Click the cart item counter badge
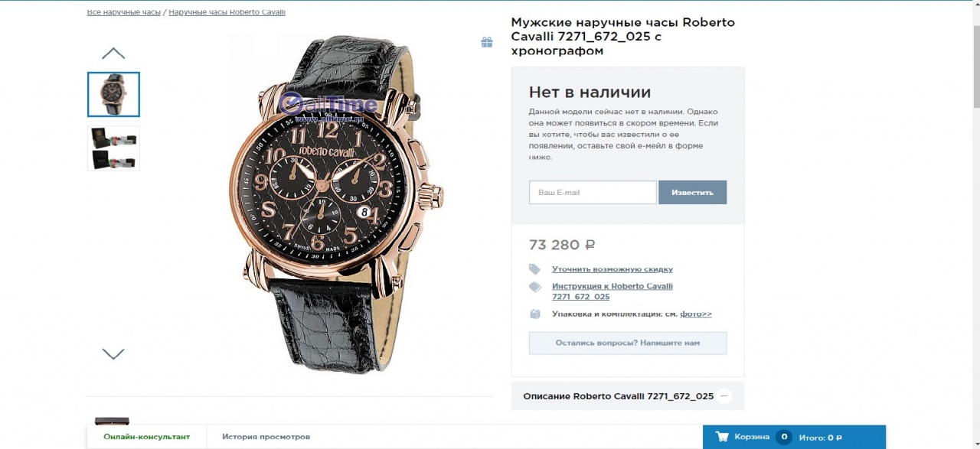The width and height of the screenshot is (980, 449). (x=784, y=437)
